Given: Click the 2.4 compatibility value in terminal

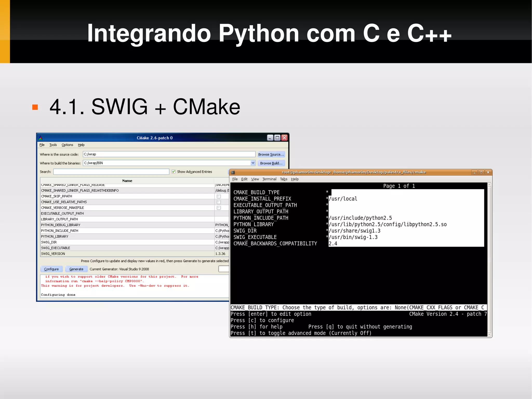Looking at the screenshot, I should coord(333,244).
